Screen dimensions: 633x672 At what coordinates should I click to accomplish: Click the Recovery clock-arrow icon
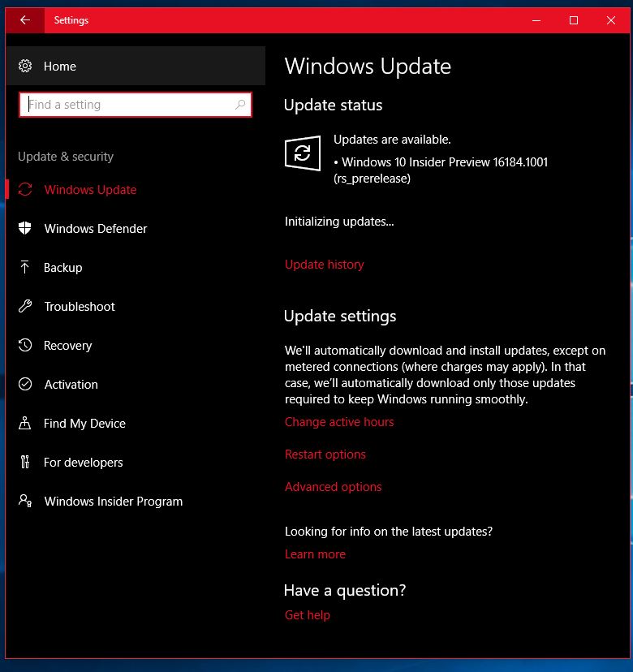coord(25,345)
